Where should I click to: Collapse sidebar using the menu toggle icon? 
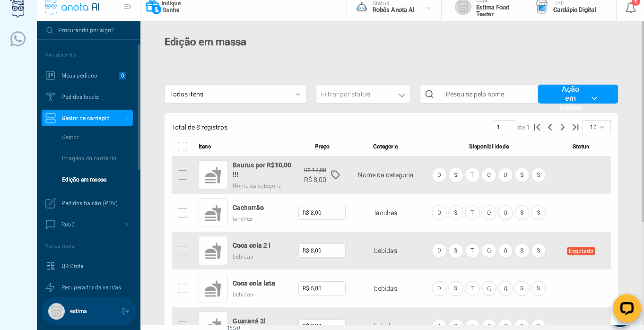127,7
